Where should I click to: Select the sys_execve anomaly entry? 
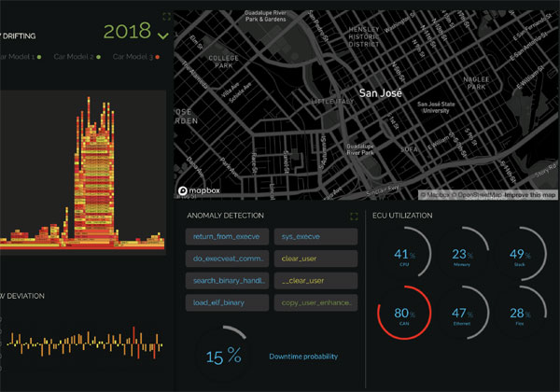315,237
